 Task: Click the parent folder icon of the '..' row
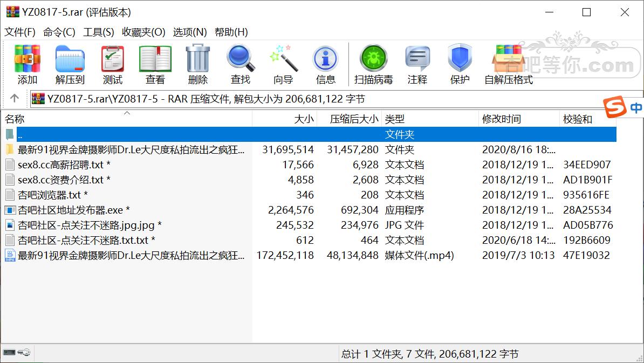pos(10,134)
